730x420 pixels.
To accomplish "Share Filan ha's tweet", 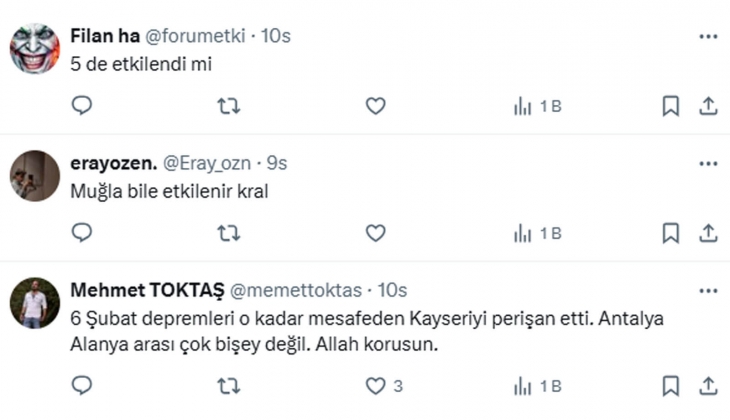I will pyautogui.click(x=707, y=106).
